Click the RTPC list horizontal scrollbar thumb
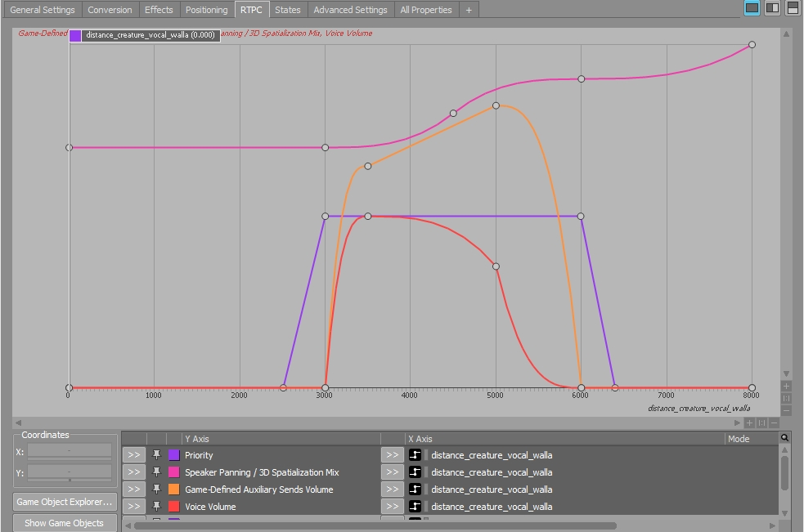 375,525
